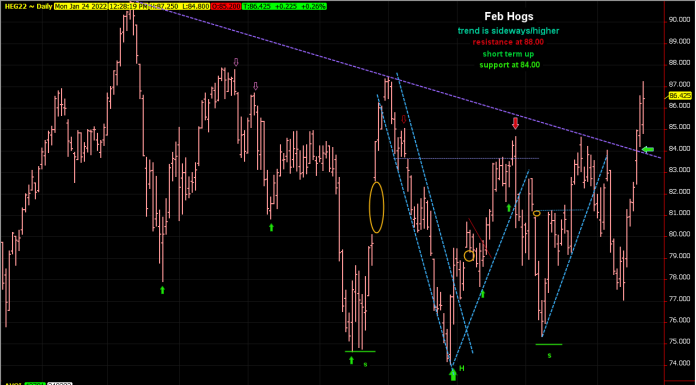696x385 pixels.
Task: Select the H:87.250 high value
Action: click(164, 7)
